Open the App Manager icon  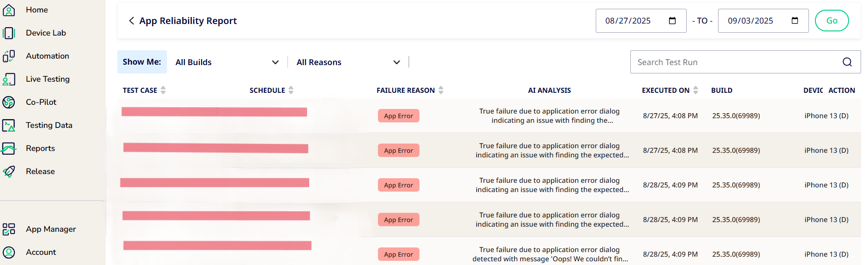pos(9,229)
